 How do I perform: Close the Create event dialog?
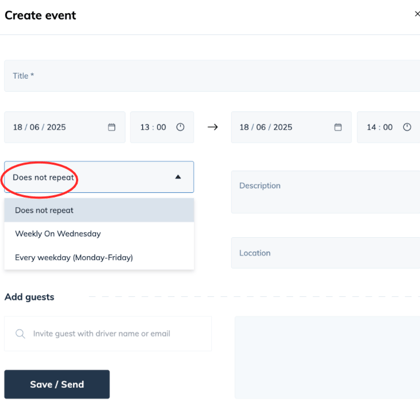coord(417,14)
